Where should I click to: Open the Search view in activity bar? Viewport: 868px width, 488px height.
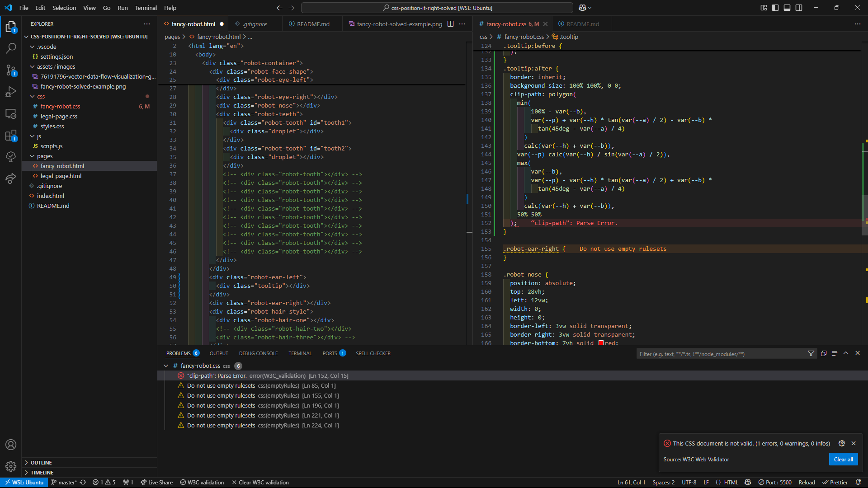coord(11,48)
